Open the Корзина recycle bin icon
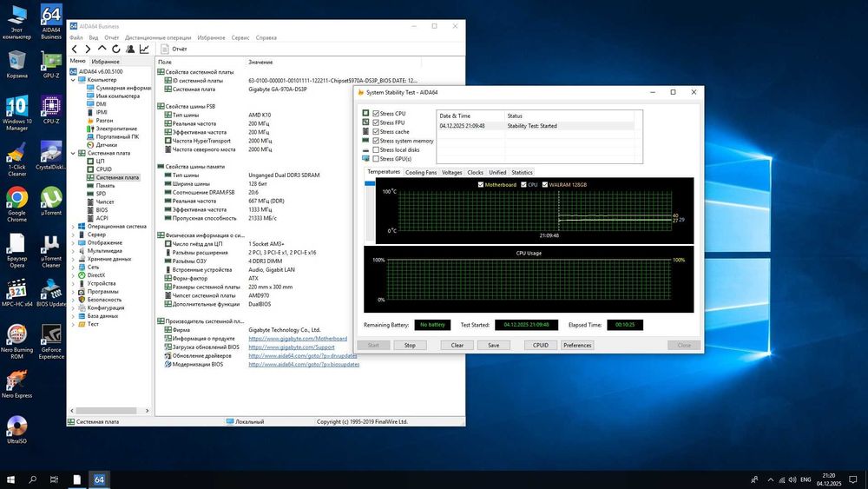The width and height of the screenshot is (868, 489). click(16, 64)
